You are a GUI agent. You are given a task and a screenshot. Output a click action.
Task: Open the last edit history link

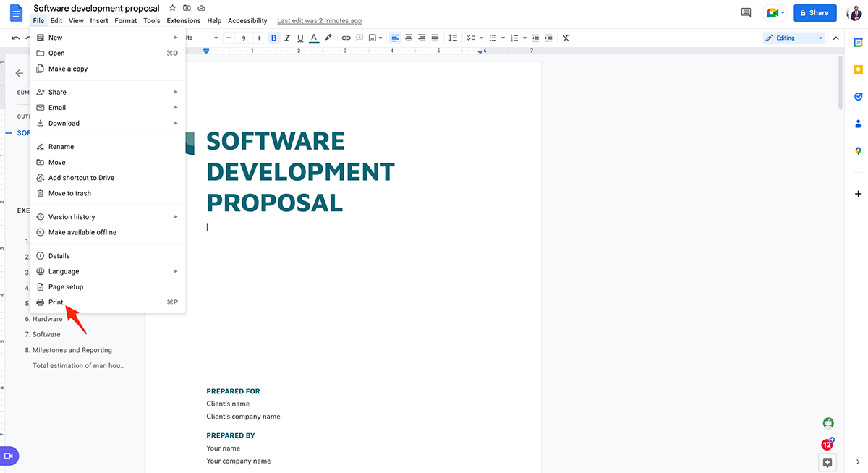[319, 21]
